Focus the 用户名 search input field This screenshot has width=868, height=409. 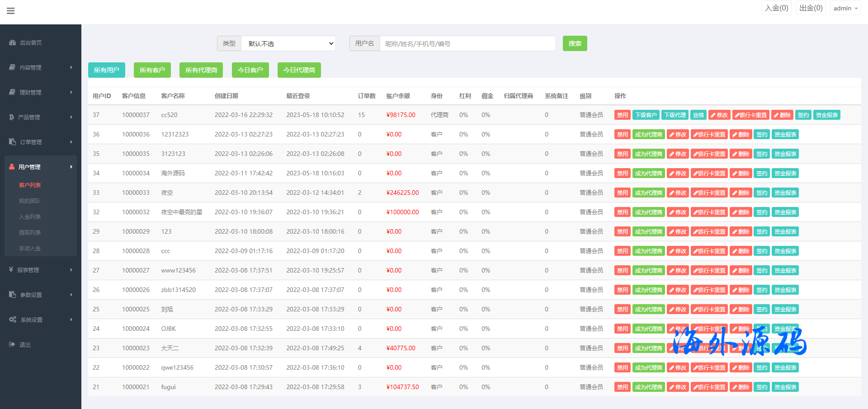[x=467, y=43]
